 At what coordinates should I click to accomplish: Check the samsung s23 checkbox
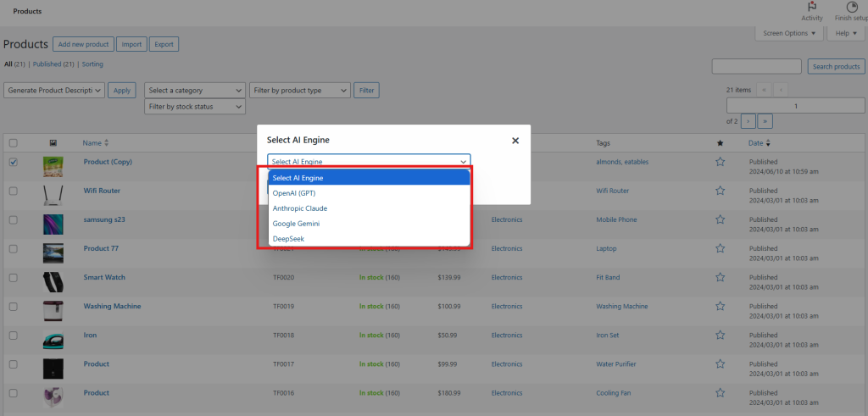pos(14,219)
